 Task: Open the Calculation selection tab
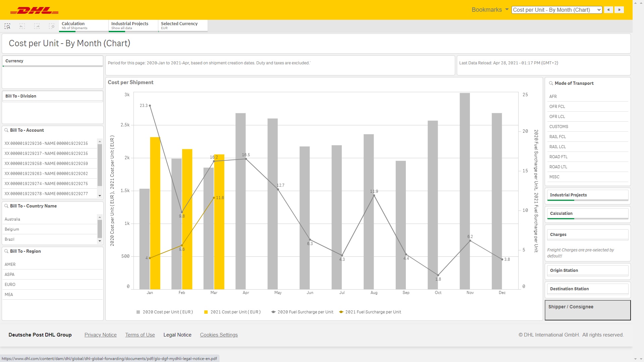83,25
